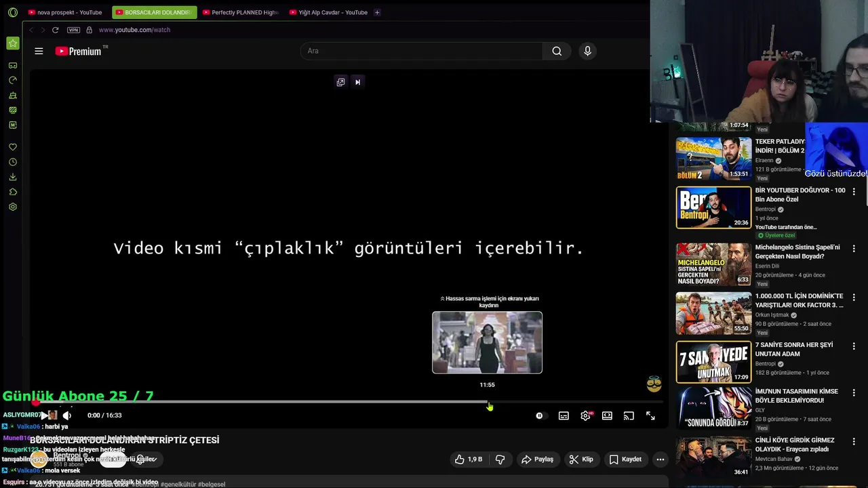Open more actions (three dots) beside Kaydet
Screen dimensions: 868x488
tap(660, 460)
